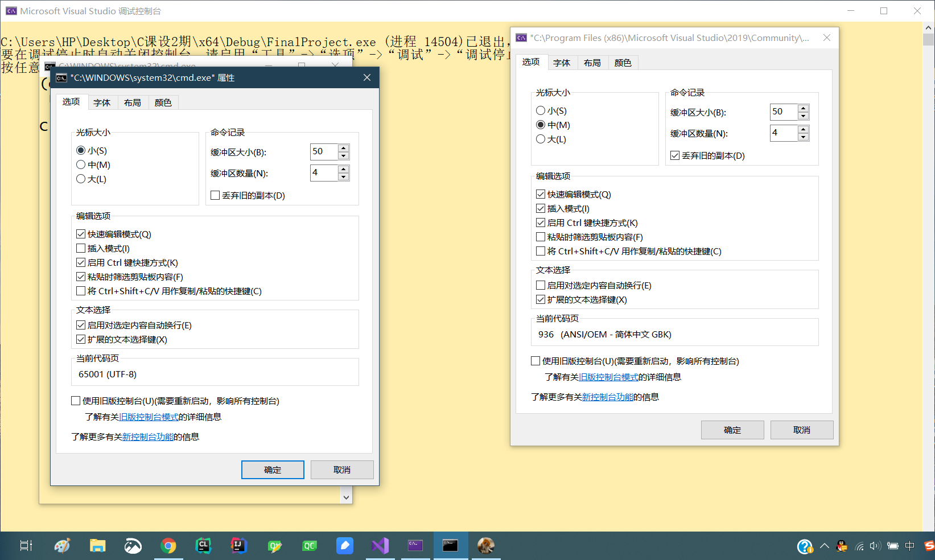Increase 缓冲区大小 in right dialog
The height and width of the screenshot is (560, 935).
coord(803,108)
